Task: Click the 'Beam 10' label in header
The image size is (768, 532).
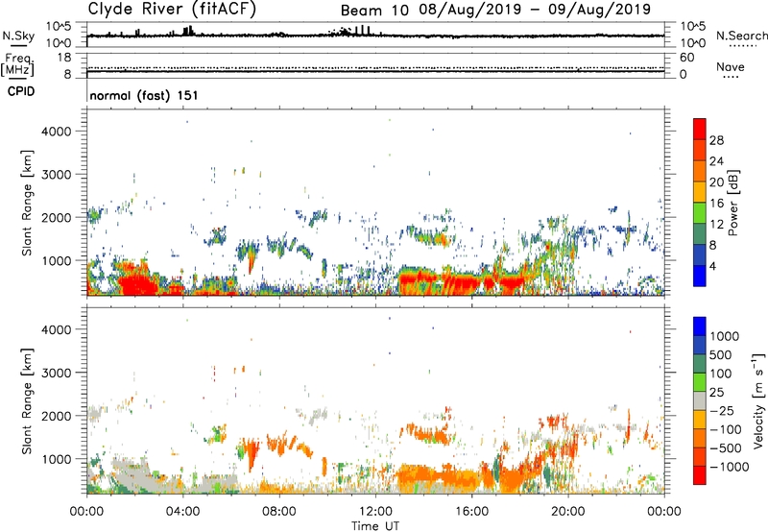Action: coord(374,10)
